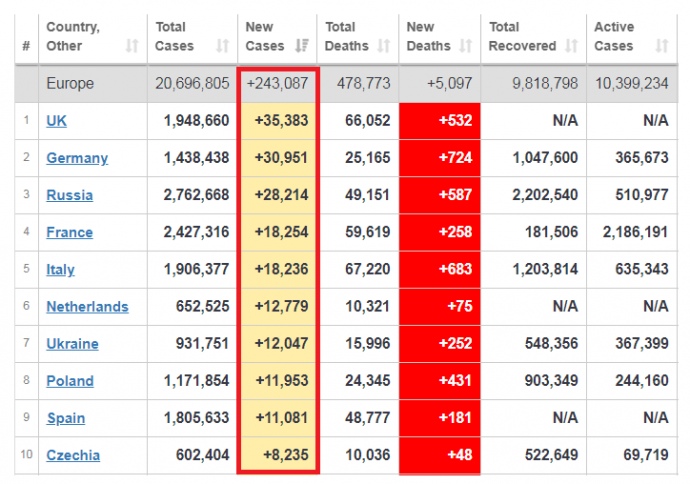Go to the Ukraine page
Viewport: 690px width, 484px height.
tap(72, 344)
